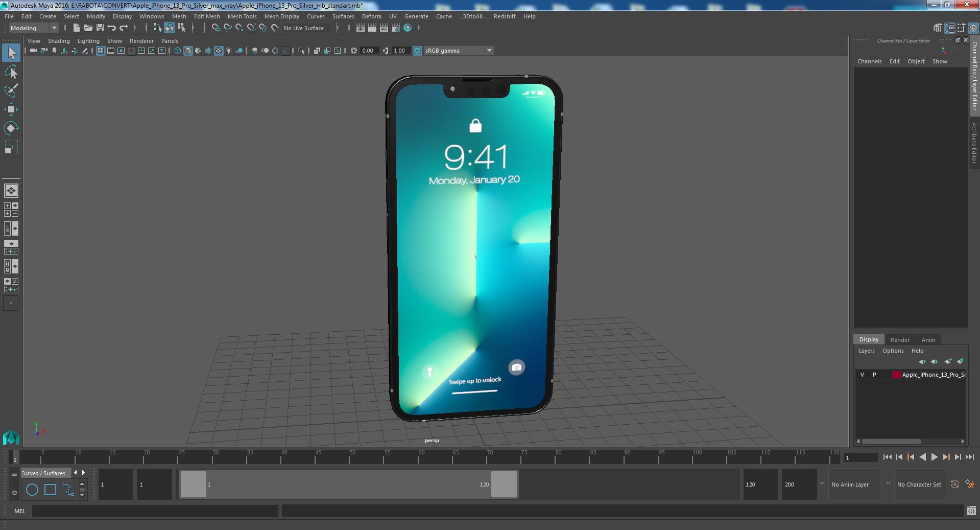
Task: Show the Modeling Toolkit panel
Action: [938, 28]
